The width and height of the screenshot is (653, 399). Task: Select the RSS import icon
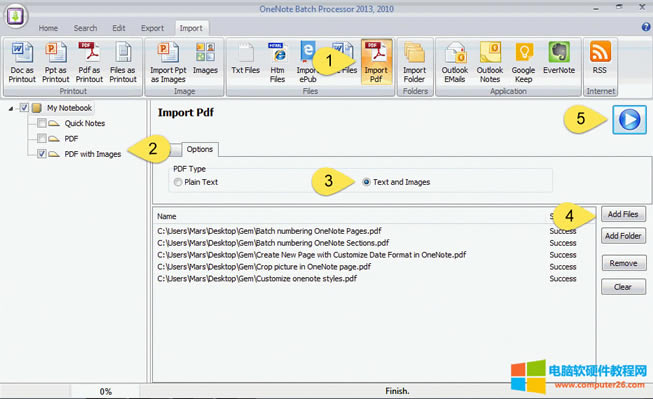(x=600, y=58)
